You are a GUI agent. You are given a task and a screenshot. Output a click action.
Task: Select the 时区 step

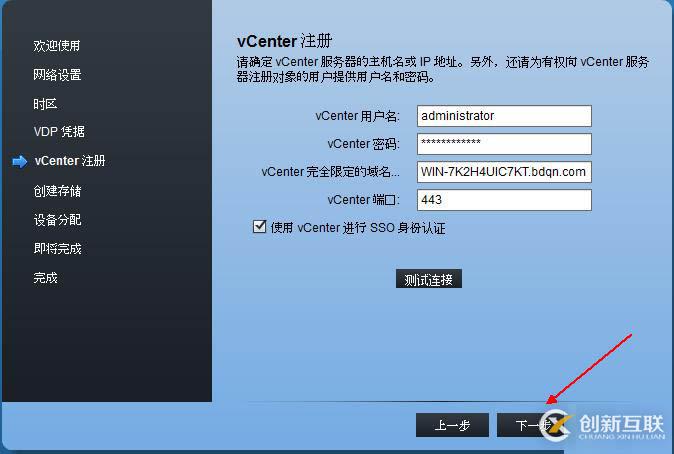coord(45,104)
